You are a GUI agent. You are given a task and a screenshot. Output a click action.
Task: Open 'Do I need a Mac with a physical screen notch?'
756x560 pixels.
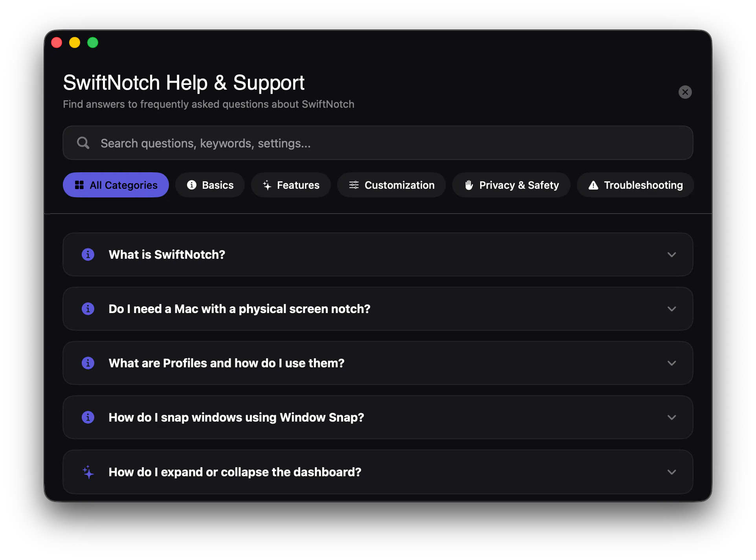[x=378, y=309]
